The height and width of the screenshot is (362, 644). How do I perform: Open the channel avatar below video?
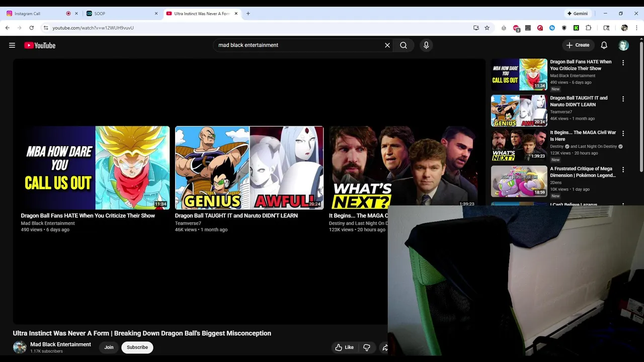pos(20,347)
